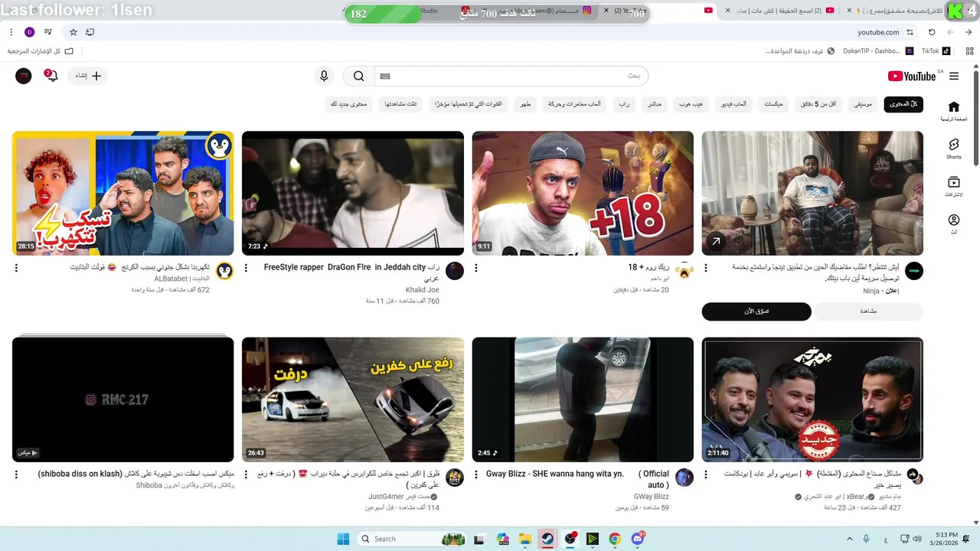Click the Create plus button
Image resolution: width=980 pixels, height=551 pixels.
88,76
